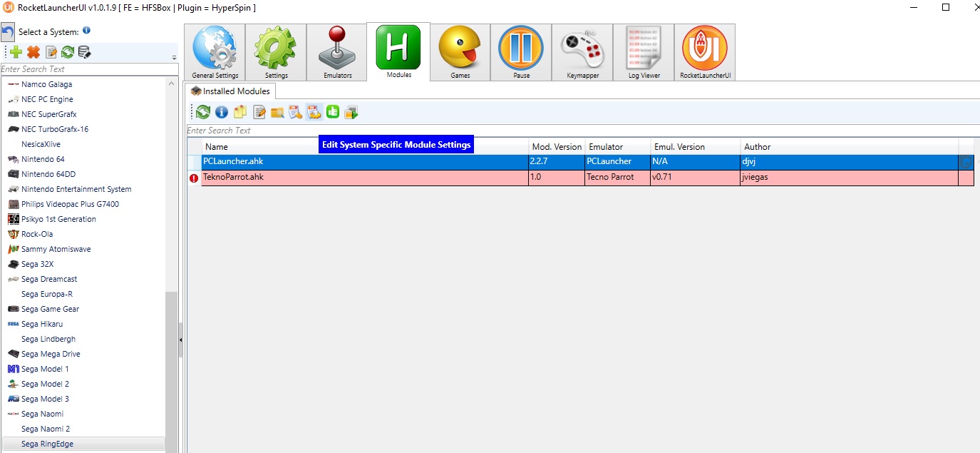Open the Emulators tab
This screenshot has height=453, width=980.
pyautogui.click(x=337, y=53)
